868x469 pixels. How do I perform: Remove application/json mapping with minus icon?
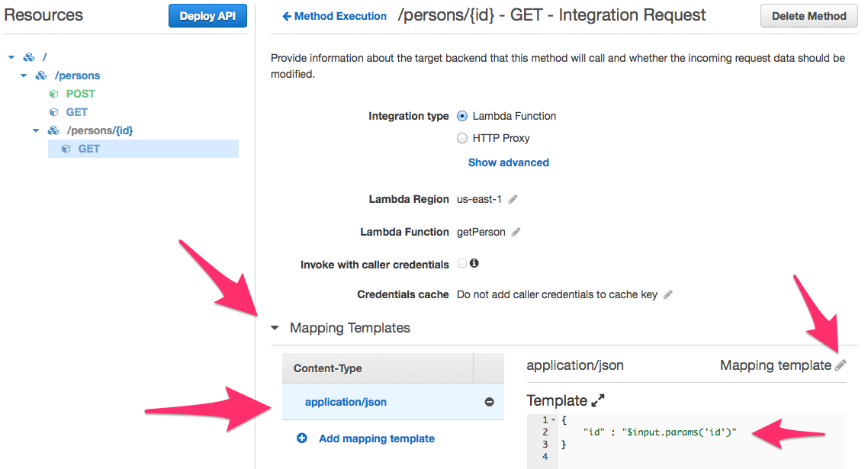[x=490, y=402]
